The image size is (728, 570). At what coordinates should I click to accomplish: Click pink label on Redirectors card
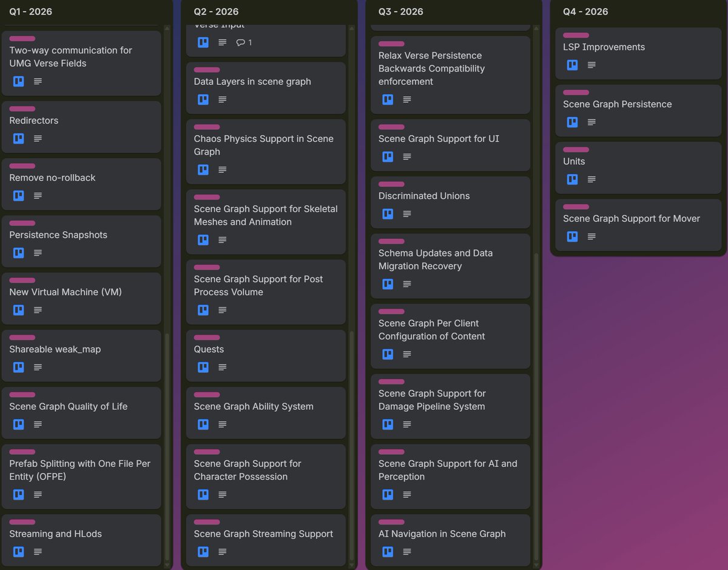(22, 109)
